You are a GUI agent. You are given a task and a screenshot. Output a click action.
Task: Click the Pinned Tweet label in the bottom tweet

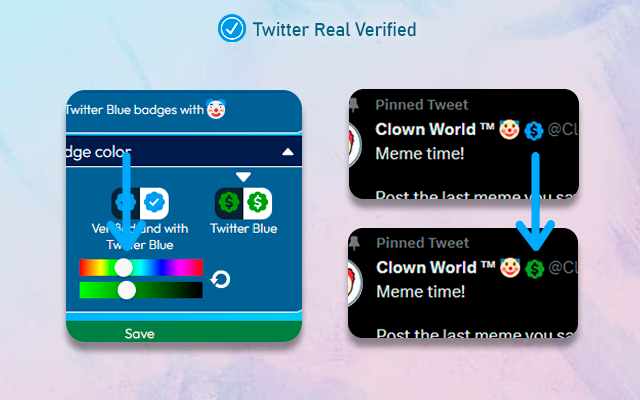422,243
